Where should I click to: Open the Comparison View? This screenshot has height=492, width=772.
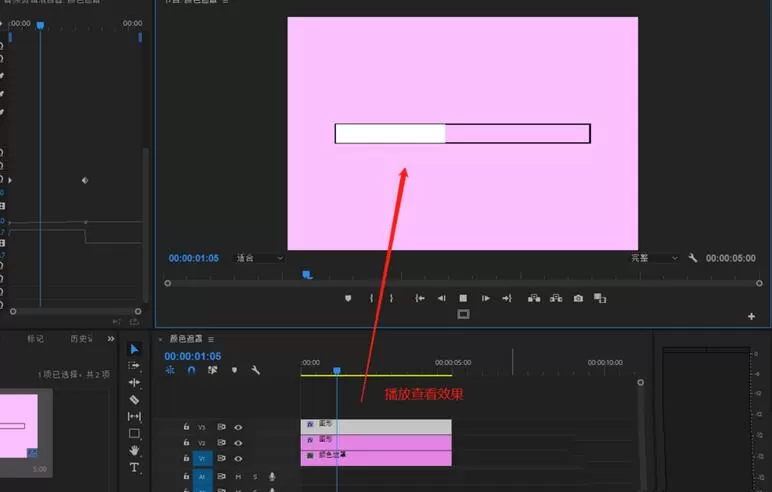600,298
